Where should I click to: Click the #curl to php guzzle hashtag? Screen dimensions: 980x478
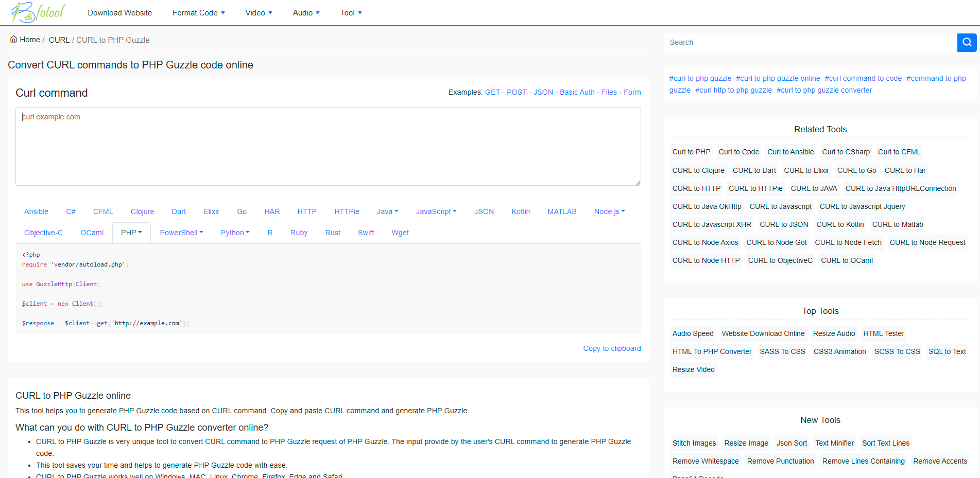pos(700,78)
